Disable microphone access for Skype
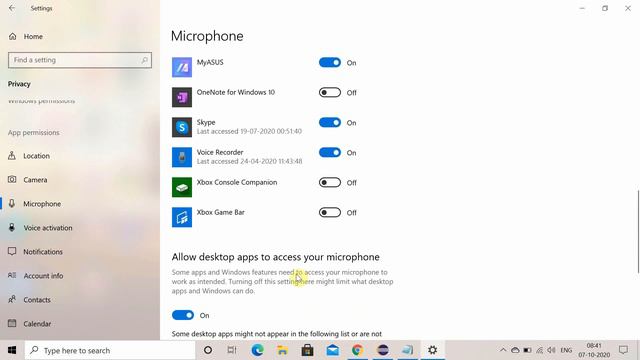The width and height of the screenshot is (640, 360). [330, 122]
